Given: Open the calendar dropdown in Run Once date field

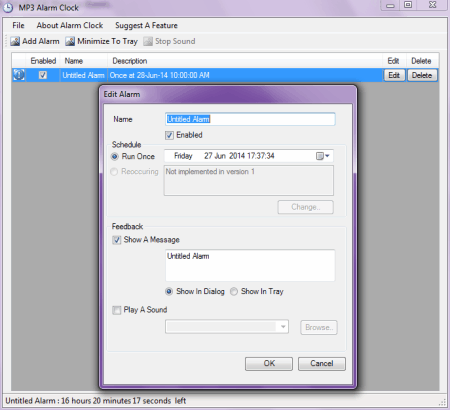Looking at the screenshot, I should pyautogui.click(x=323, y=156).
